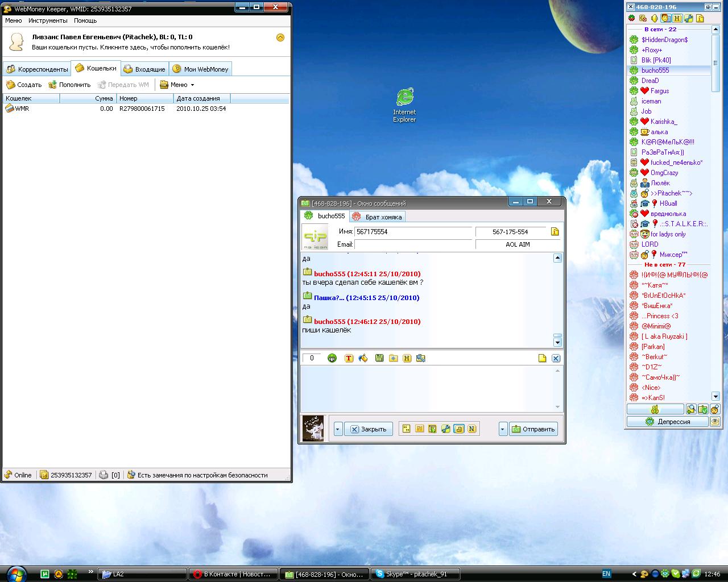The height and width of the screenshot is (582, 728).
Task: Toggle sound with the speaker icon
Action: (x=654, y=18)
